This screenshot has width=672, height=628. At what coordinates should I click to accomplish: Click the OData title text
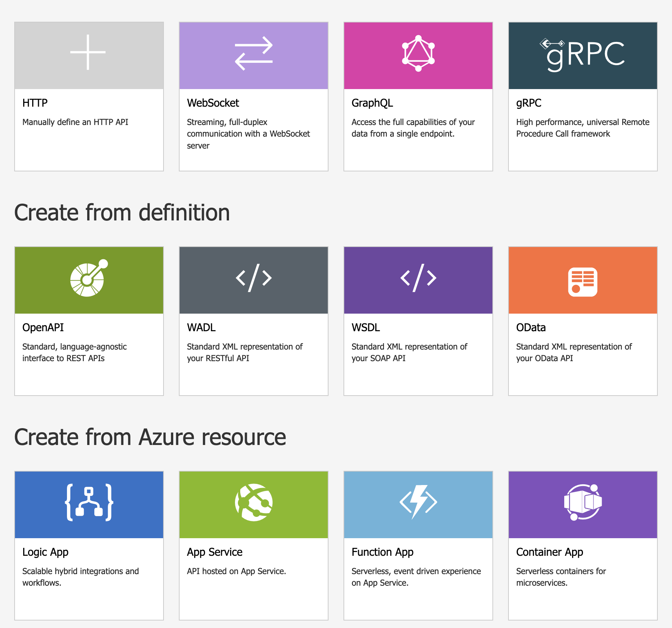[x=531, y=327]
